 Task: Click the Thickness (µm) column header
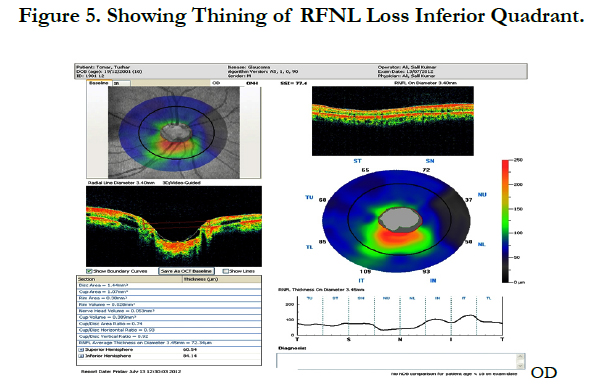tap(222, 279)
